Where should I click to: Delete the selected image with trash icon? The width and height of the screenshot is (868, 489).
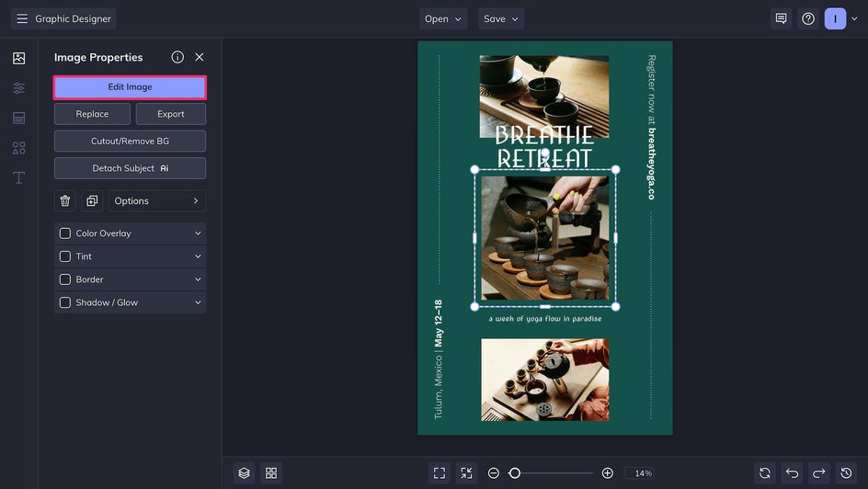point(65,200)
